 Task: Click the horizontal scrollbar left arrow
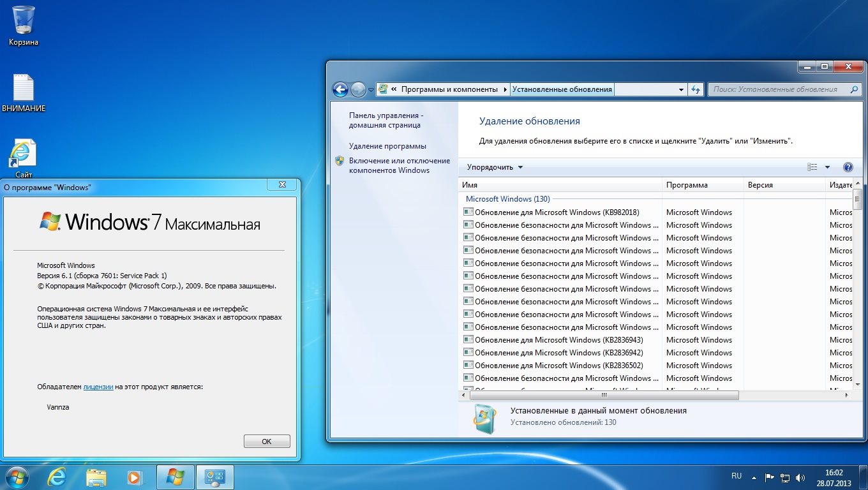(463, 396)
